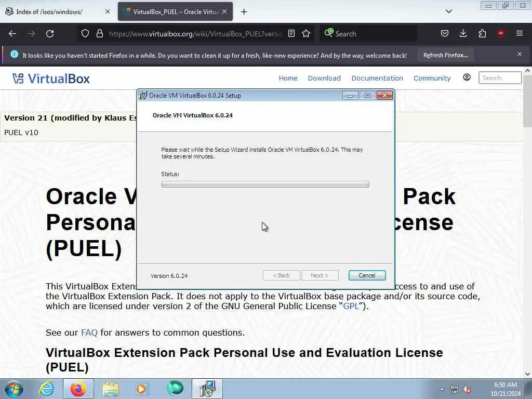
Task: Close the Index of /isos/windows/ tab
Action: click(108, 11)
